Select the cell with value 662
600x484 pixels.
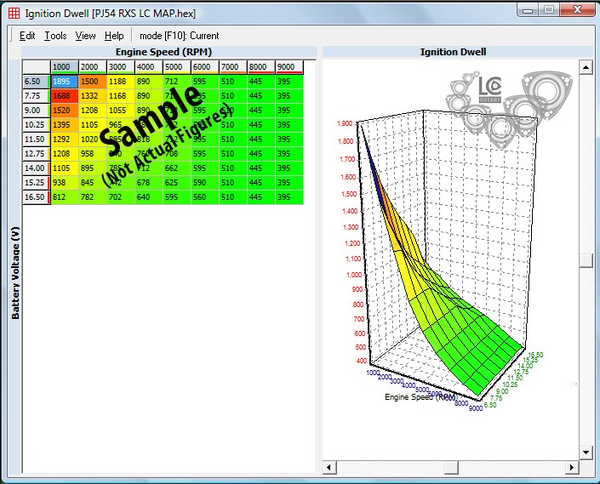point(177,168)
